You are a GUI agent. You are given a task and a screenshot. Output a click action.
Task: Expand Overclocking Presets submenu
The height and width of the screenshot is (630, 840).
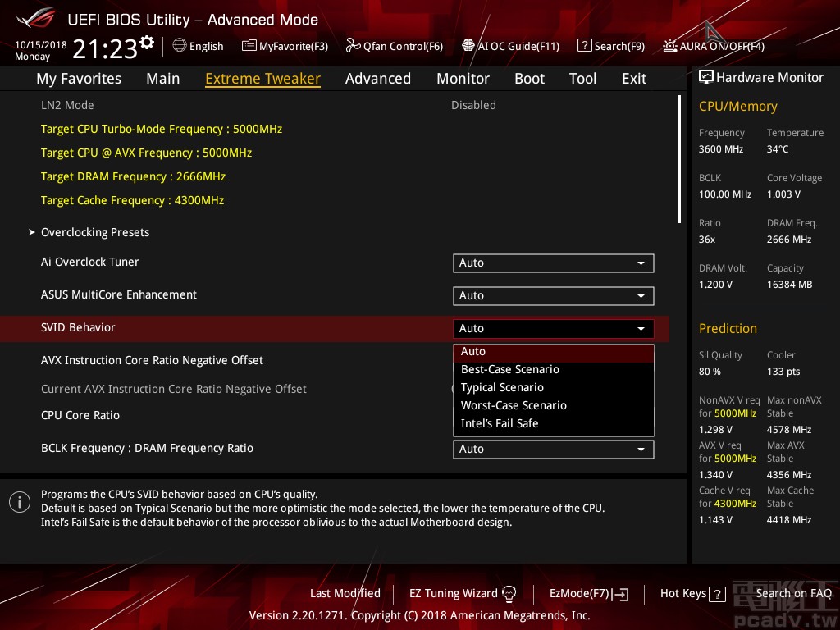(95, 232)
